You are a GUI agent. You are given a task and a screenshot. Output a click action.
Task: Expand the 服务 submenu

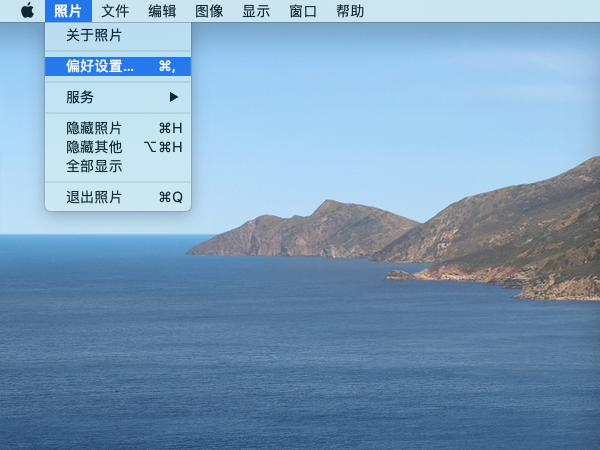pos(118,97)
